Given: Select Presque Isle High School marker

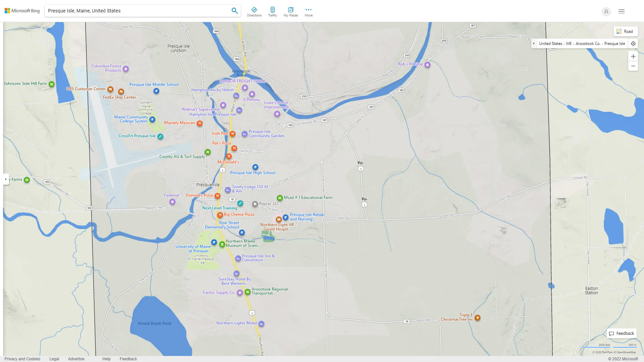Looking at the screenshot, I should click(255, 167).
